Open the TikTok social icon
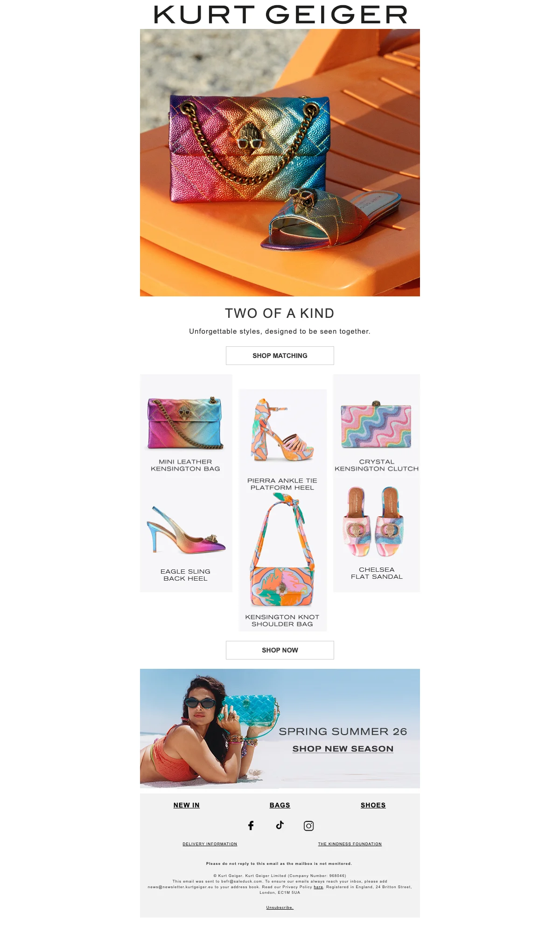Viewport: 560px width, 926px height. coord(280,825)
